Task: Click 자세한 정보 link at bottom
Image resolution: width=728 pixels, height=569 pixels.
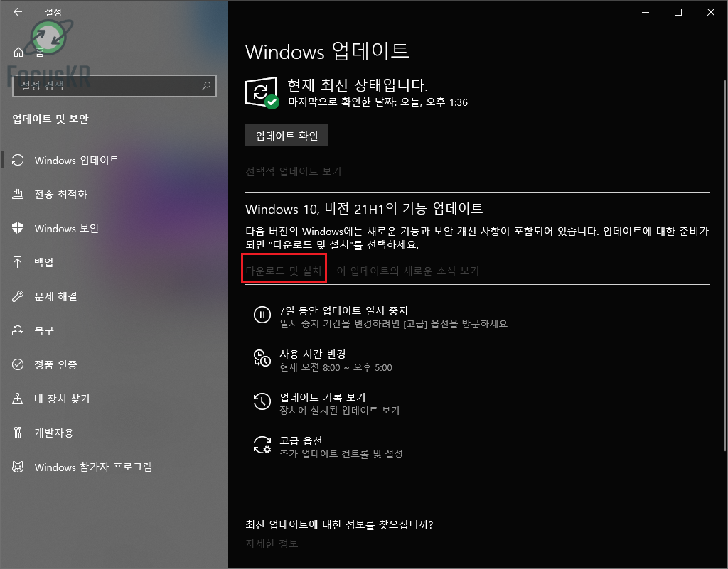Action: (272, 543)
